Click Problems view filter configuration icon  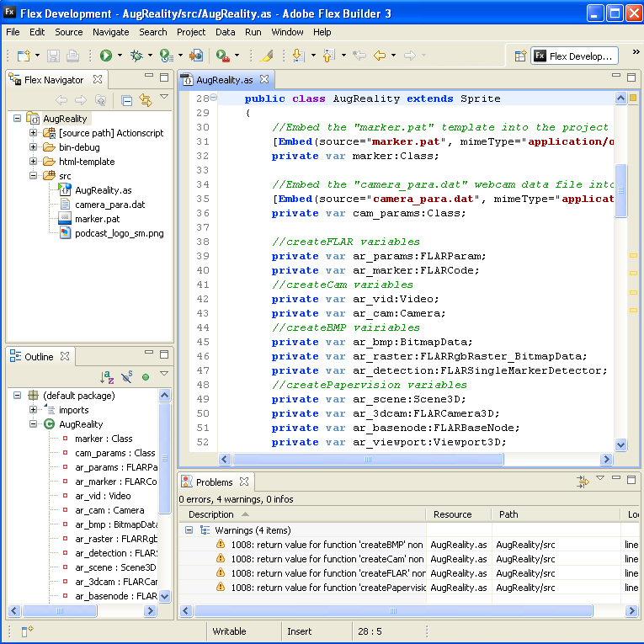point(583,482)
